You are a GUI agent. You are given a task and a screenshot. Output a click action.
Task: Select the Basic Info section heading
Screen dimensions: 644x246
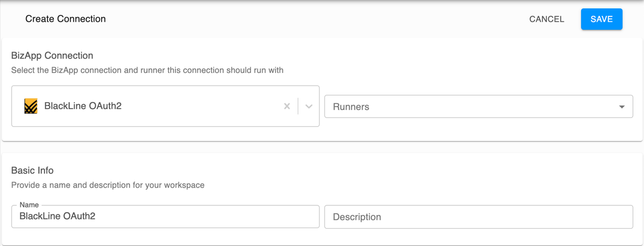32,170
